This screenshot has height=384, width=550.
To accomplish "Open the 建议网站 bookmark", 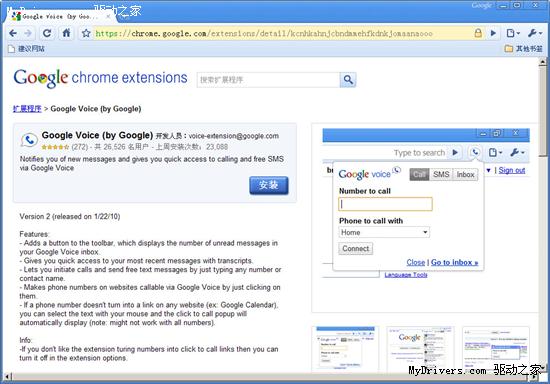I will click(x=27, y=48).
